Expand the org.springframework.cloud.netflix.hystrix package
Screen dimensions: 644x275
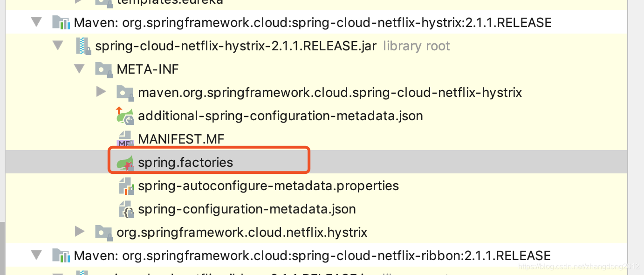click(x=80, y=231)
